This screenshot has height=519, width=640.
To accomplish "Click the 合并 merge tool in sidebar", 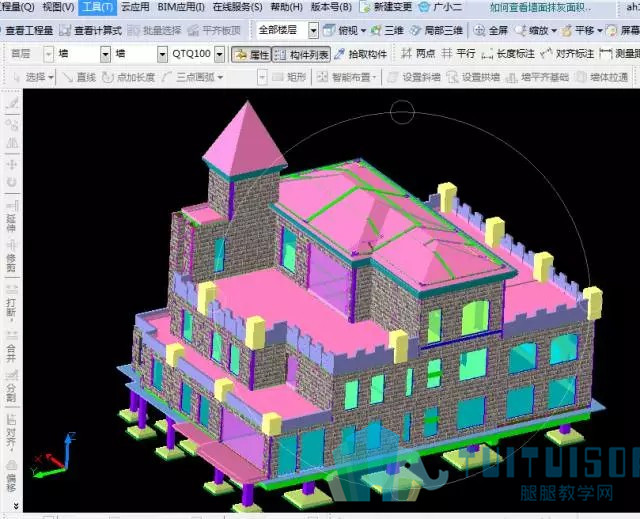I will (11, 347).
